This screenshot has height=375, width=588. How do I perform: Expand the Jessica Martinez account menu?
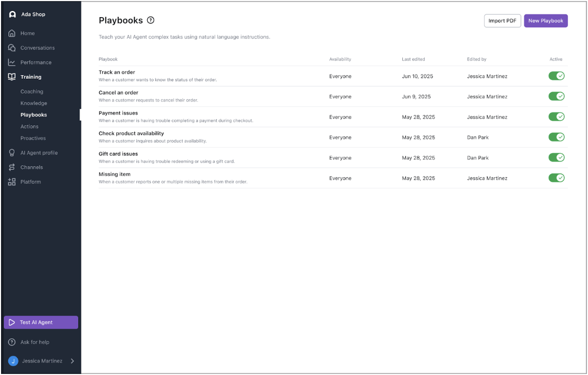(40, 361)
